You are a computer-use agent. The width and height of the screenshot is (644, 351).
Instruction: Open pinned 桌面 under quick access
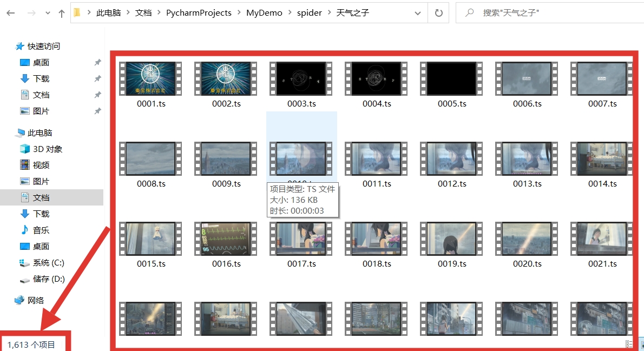(x=41, y=62)
